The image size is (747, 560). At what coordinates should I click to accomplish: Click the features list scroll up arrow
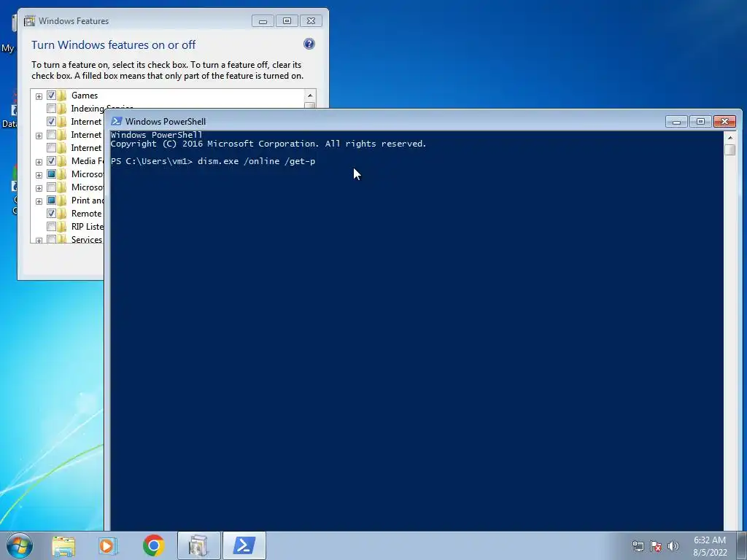coord(310,96)
